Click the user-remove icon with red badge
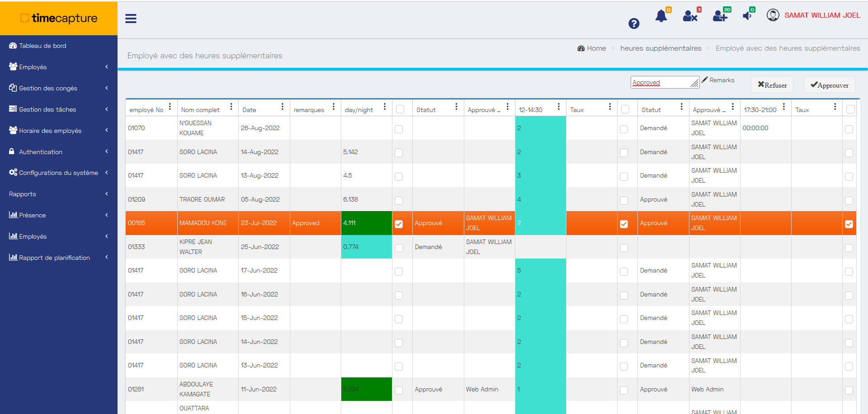This screenshot has width=868, height=414. tap(690, 16)
